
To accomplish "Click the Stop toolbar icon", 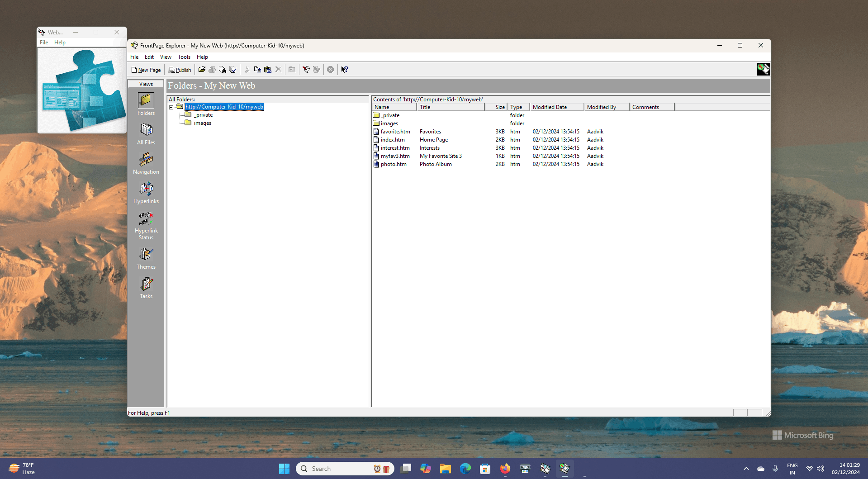I will (x=331, y=70).
